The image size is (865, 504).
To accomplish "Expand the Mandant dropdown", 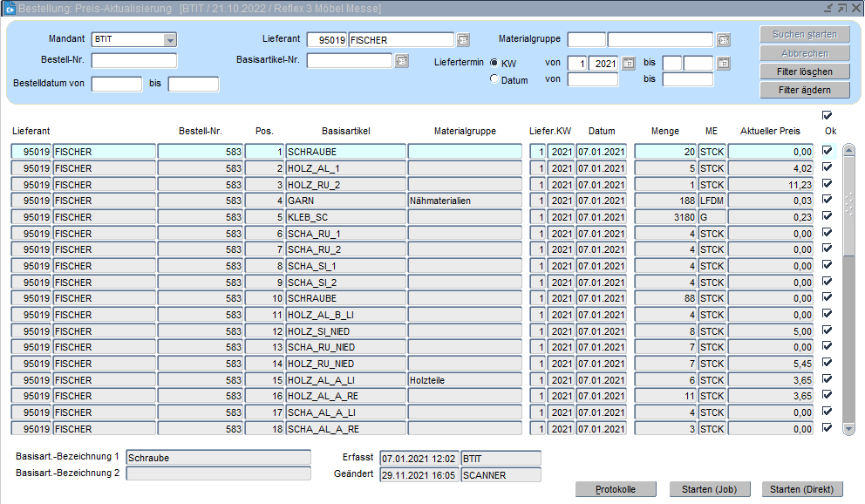I will coord(170,39).
